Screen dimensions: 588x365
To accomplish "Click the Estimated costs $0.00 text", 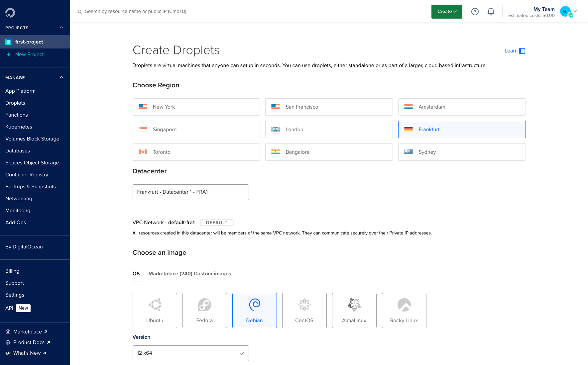I will pos(531,16).
